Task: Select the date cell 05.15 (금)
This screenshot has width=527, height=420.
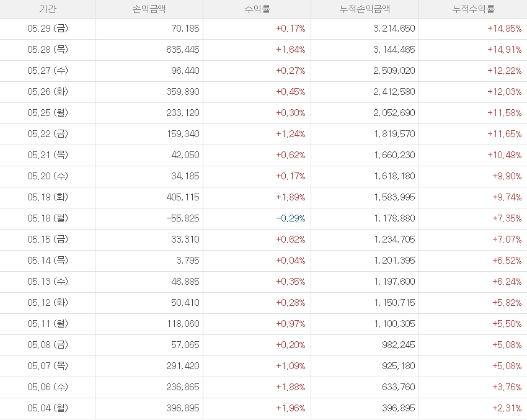Action: pyautogui.click(x=48, y=239)
